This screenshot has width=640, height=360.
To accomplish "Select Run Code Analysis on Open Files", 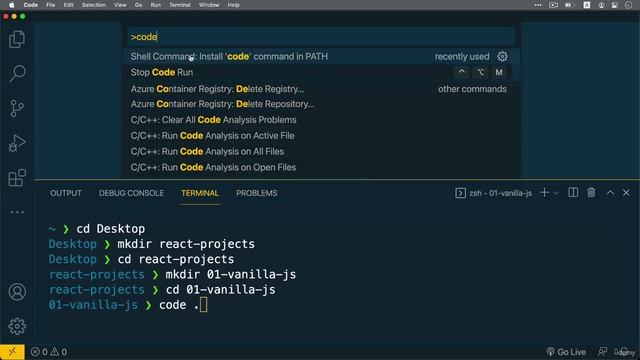I will tap(321, 167).
